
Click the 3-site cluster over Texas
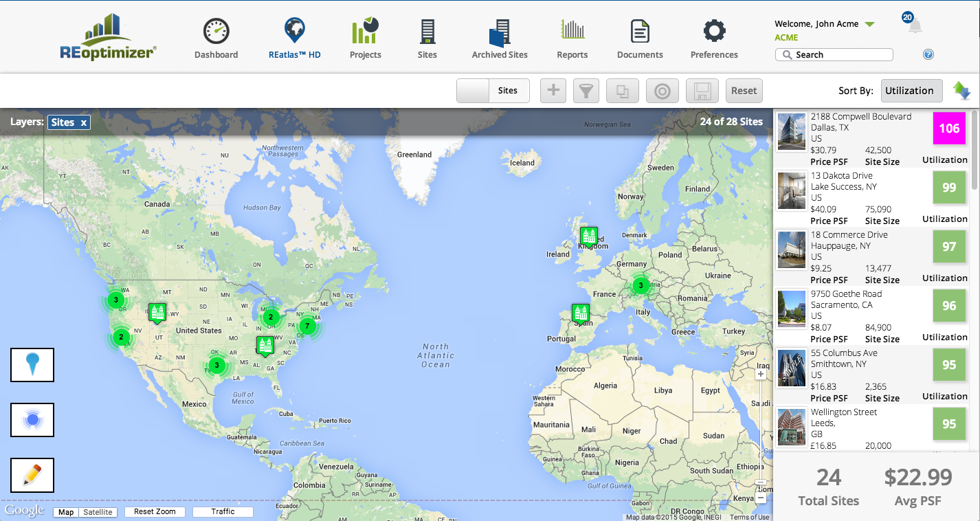217,365
